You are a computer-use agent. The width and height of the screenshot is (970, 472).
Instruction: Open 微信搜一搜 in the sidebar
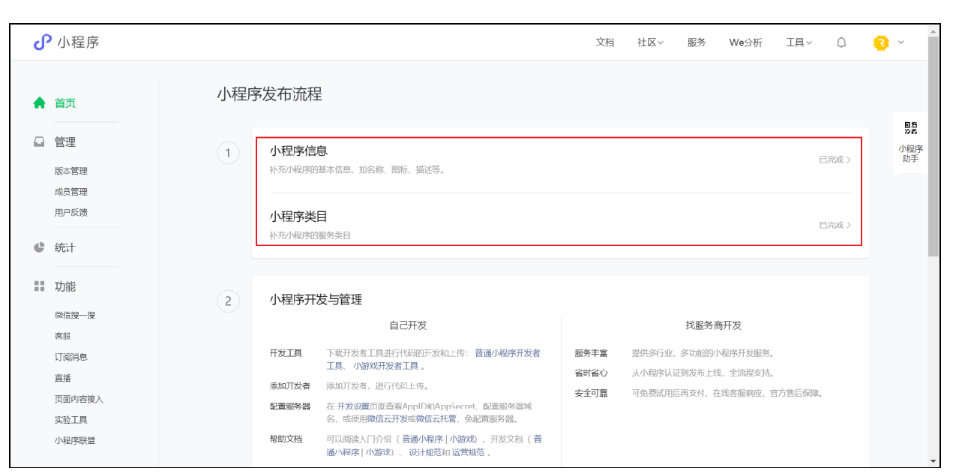click(75, 315)
